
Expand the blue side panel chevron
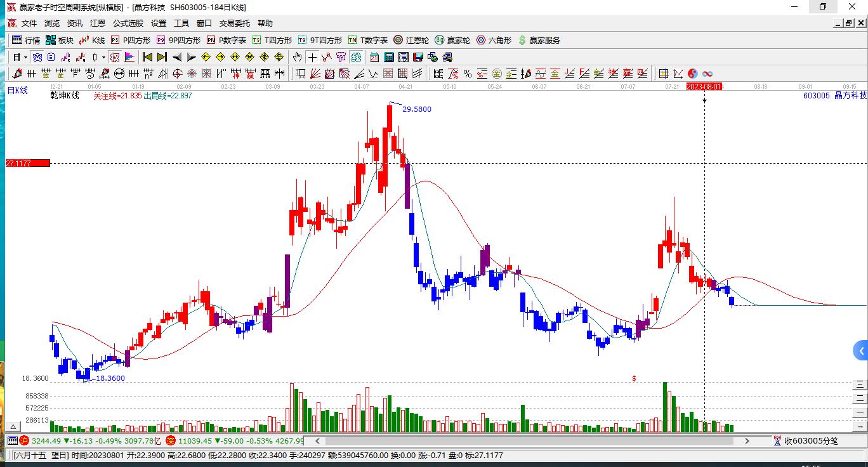click(861, 350)
